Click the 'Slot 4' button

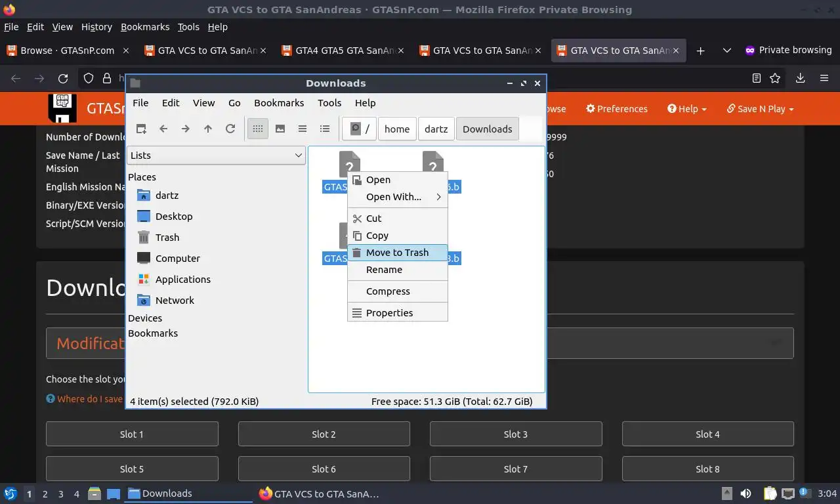(707, 434)
